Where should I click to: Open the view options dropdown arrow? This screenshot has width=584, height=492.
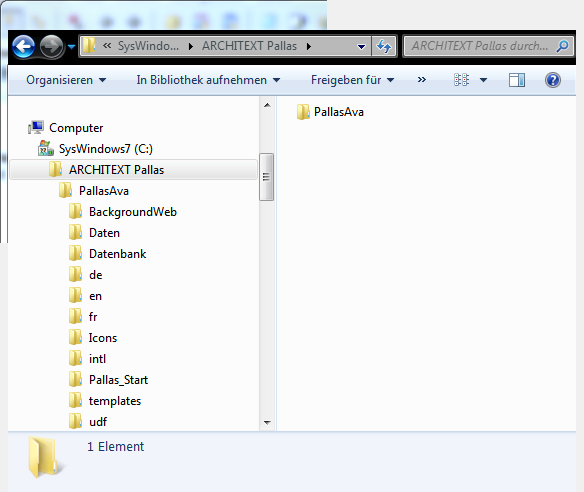click(x=483, y=80)
